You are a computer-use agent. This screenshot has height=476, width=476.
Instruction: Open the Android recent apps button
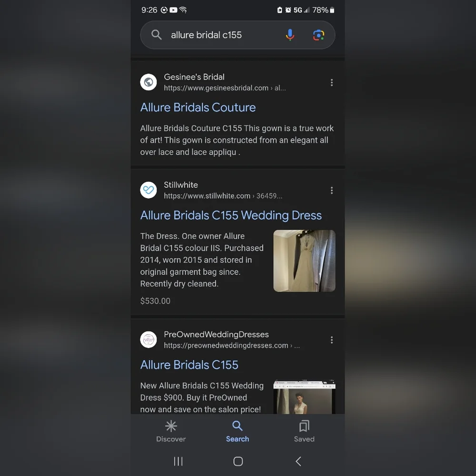pos(178,461)
